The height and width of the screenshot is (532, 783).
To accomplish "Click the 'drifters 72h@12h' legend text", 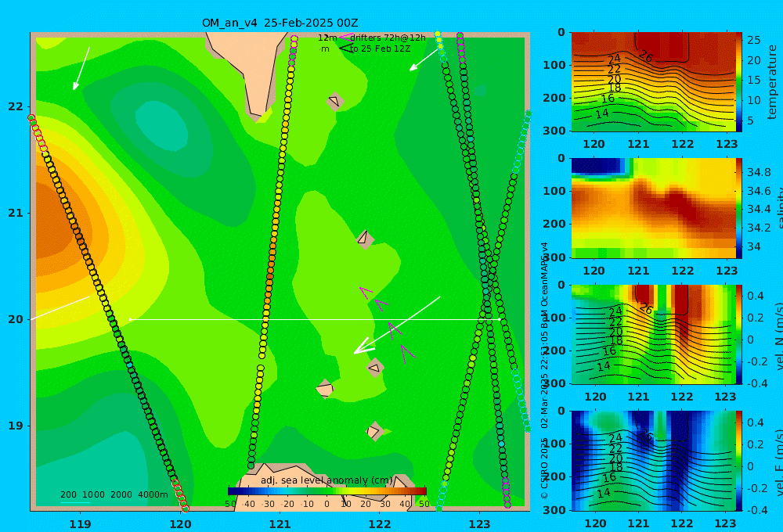I will pos(388,38).
